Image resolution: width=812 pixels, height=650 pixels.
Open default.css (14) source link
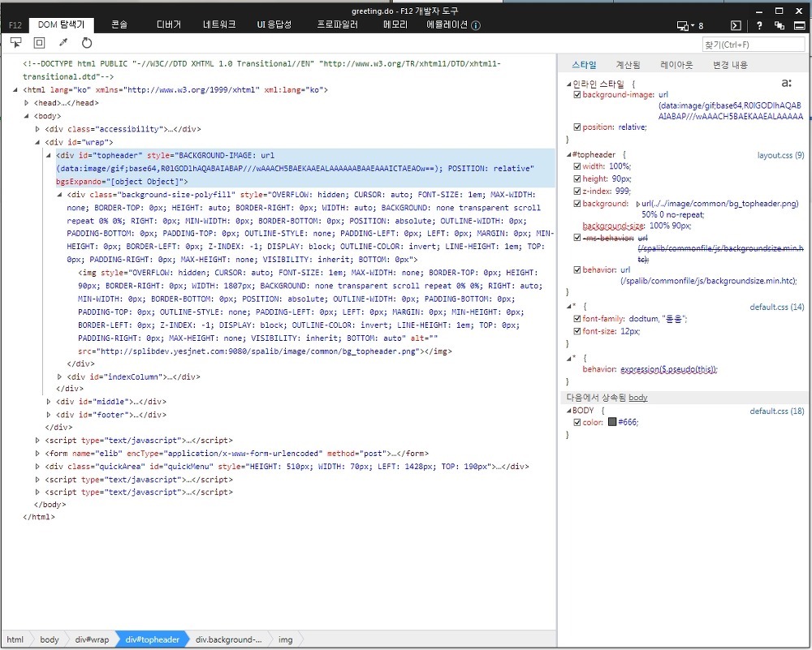(x=777, y=307)
